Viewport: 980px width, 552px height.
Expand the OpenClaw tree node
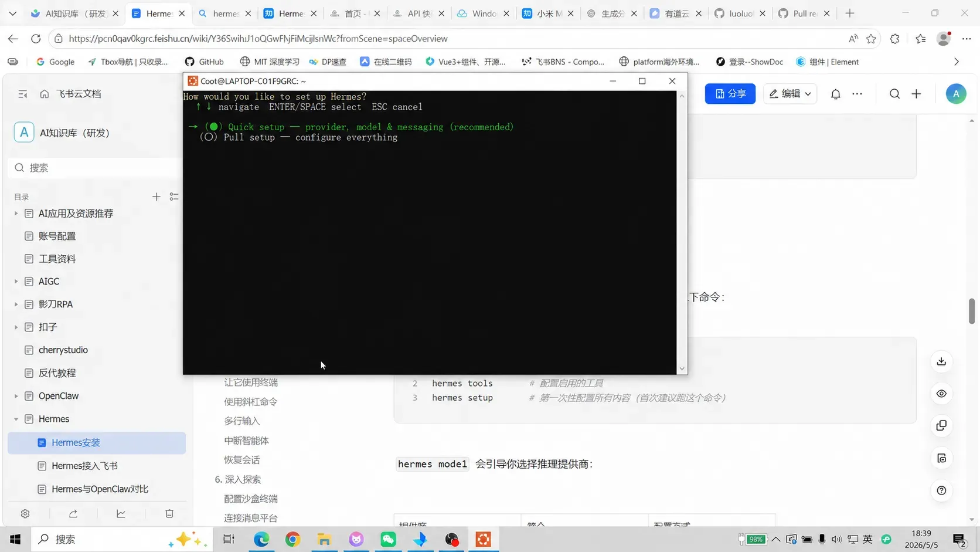pyautogui.click(x=16, y=396)
